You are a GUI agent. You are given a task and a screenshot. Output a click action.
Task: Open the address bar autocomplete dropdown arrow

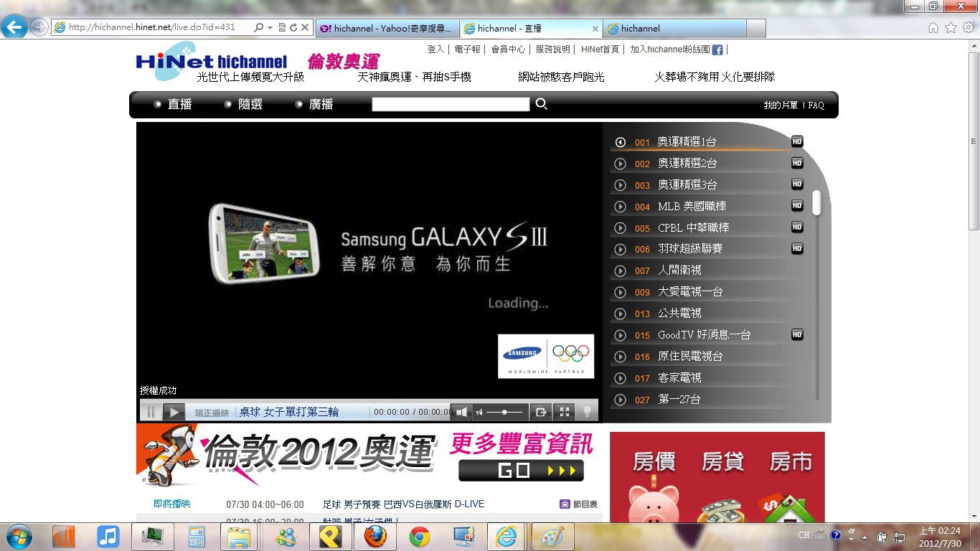coord(270,27)
